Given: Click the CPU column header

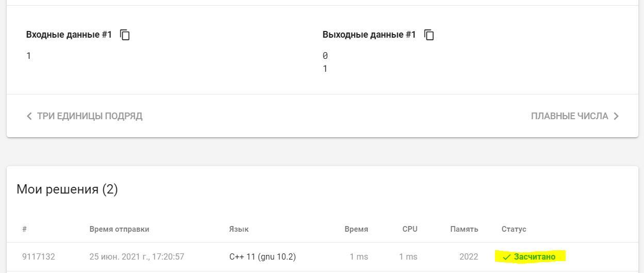Looking at the screenshot, I should 410,229.
